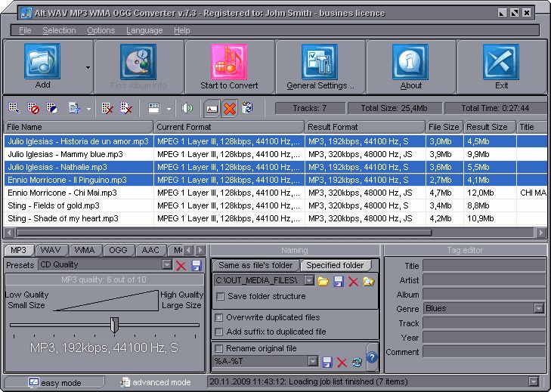Browse output folder with yellow folder icon

coord(323,281)
